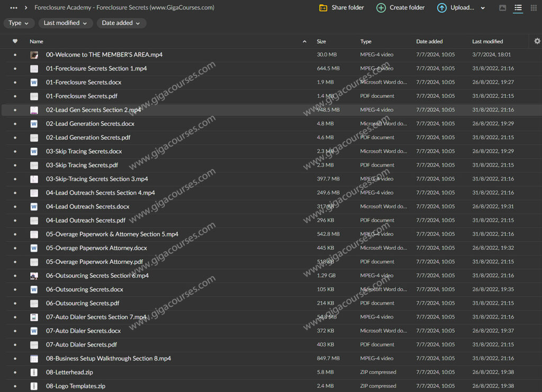Click the Create folder plus icon

[381, 7]
